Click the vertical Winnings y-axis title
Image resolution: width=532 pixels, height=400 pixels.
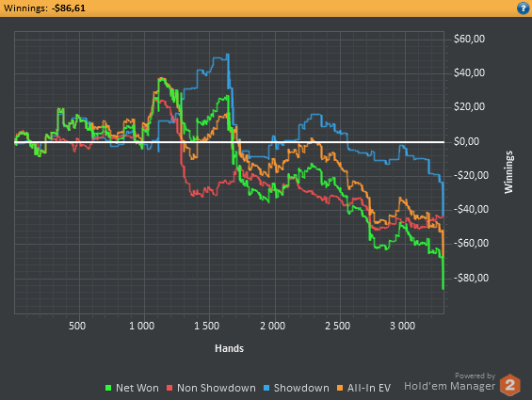point(508,172)
